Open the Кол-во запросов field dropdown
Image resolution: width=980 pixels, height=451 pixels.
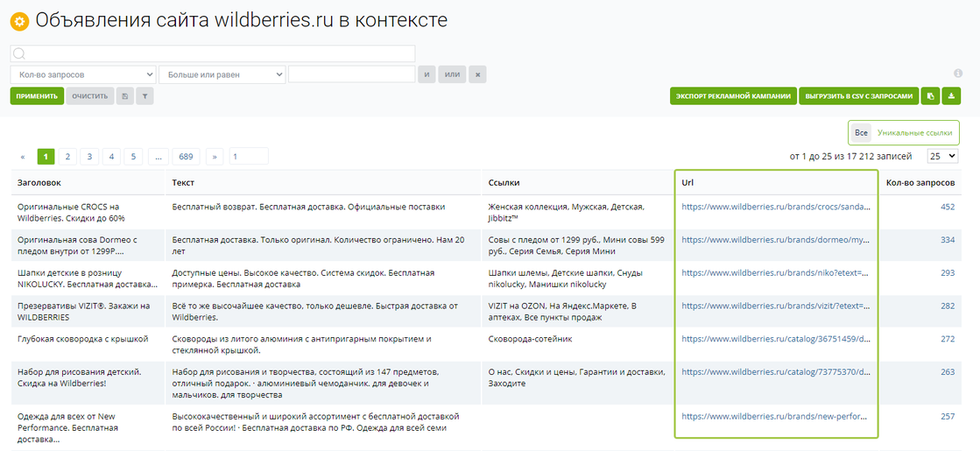pos(83,75)
